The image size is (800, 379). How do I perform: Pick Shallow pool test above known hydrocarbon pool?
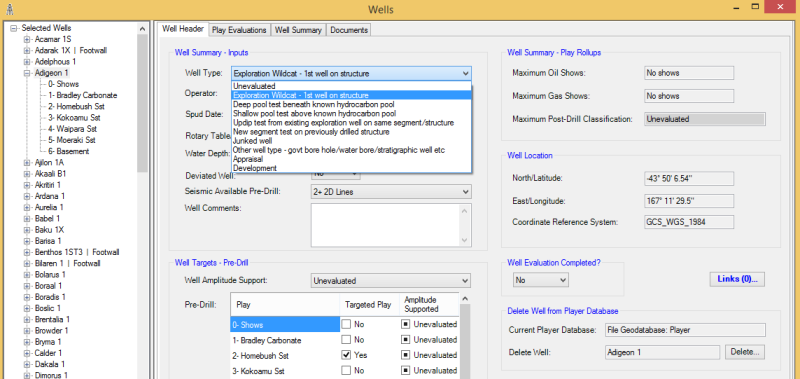[x=352, y=113]
